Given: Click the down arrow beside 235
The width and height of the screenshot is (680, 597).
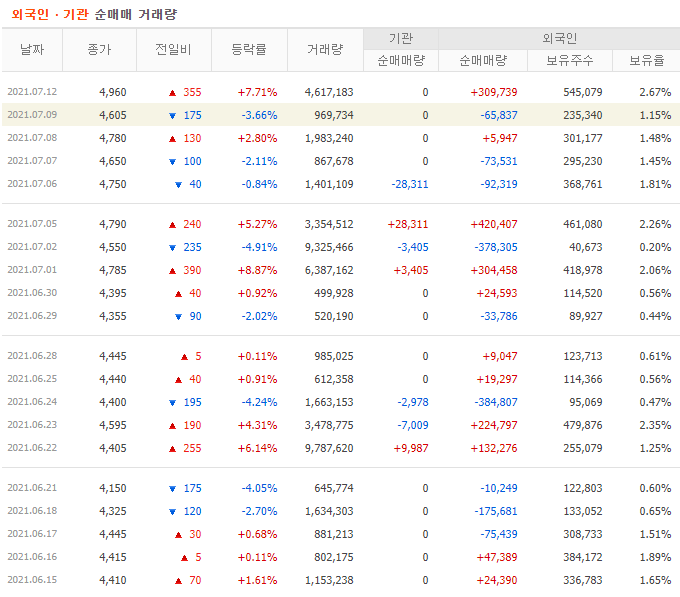Looking at the screenshot, I should [173, 248].
